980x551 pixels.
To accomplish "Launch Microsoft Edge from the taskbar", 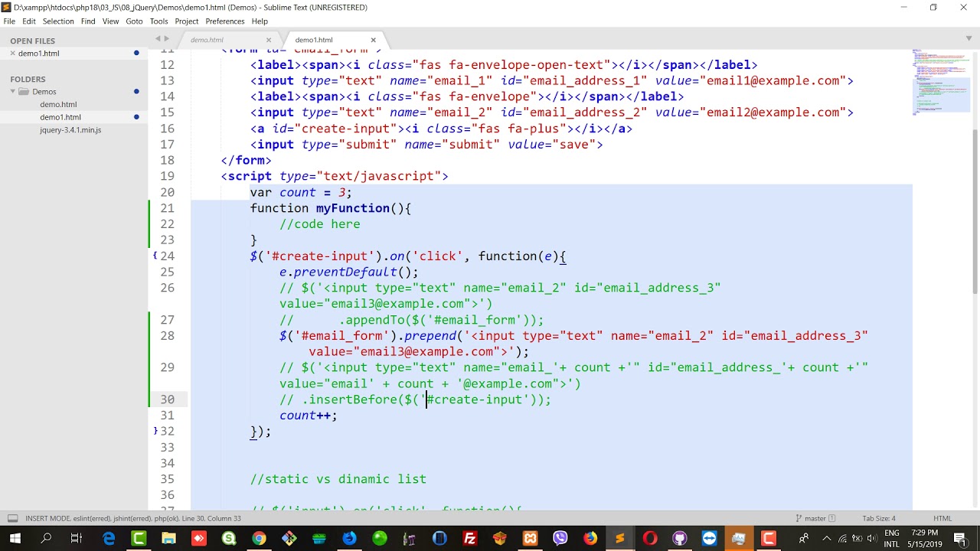I will coord(109,539).
